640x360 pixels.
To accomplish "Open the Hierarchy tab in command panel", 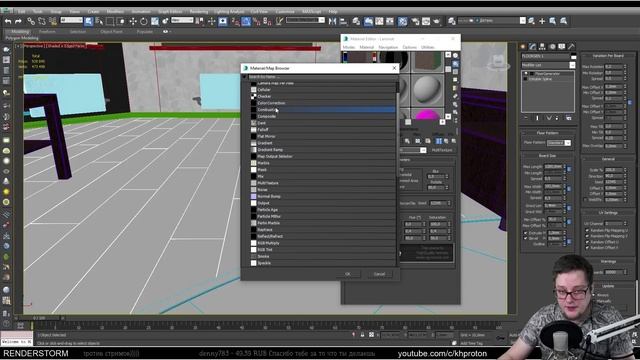I will pyautogui.click(x=542, y=47).
